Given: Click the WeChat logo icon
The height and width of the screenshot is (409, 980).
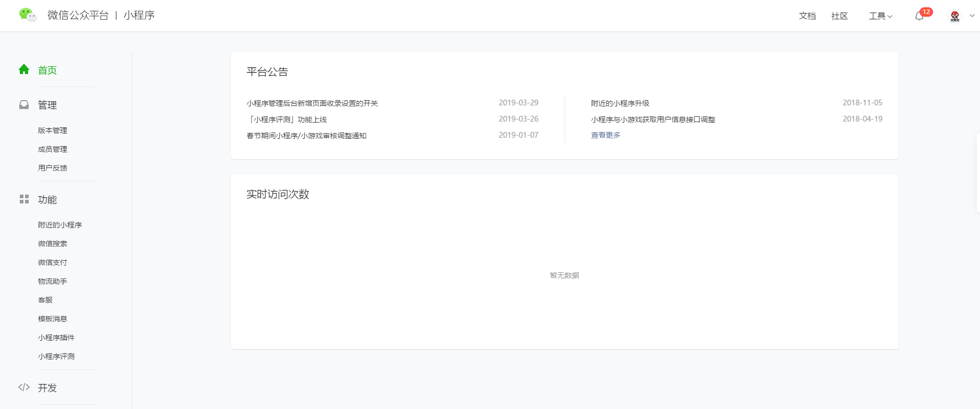Looking at the screenshot, I should 28,15.
